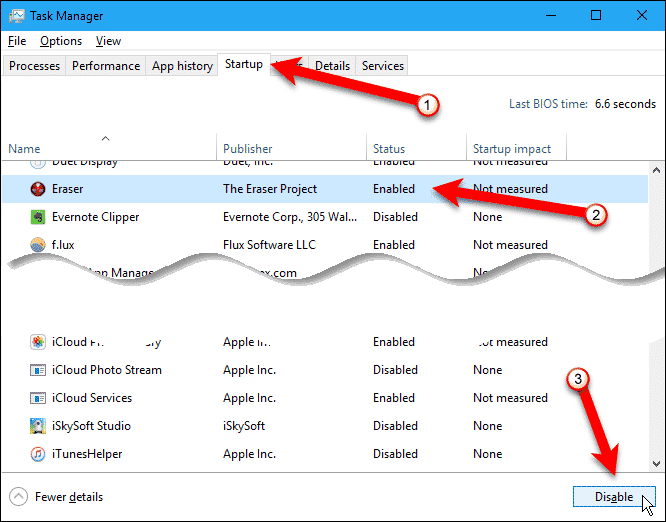Select the Eraser row name
The image size is (666, 522).
(68, 189)
